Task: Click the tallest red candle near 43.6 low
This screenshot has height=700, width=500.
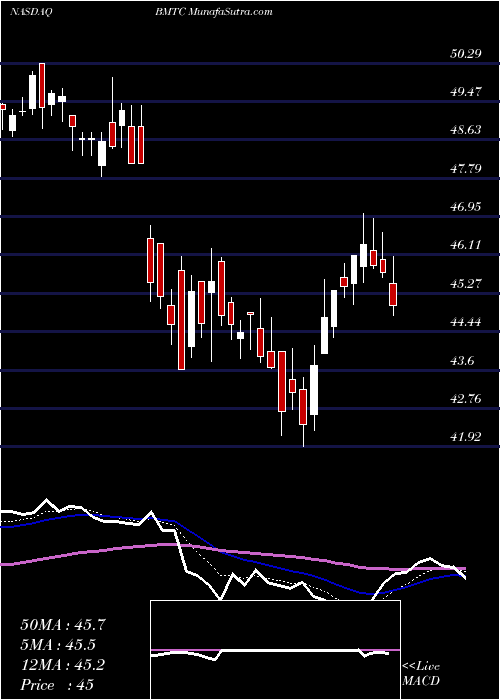Action: click(181, 320)
